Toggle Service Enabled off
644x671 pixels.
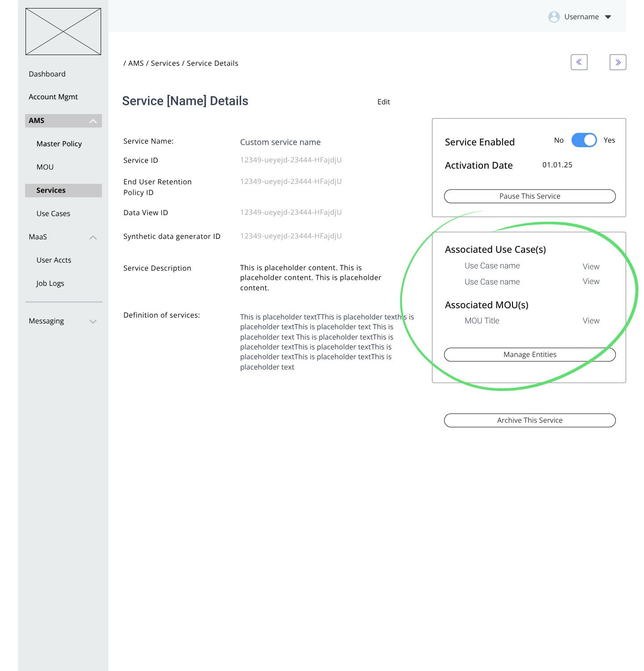584,140
